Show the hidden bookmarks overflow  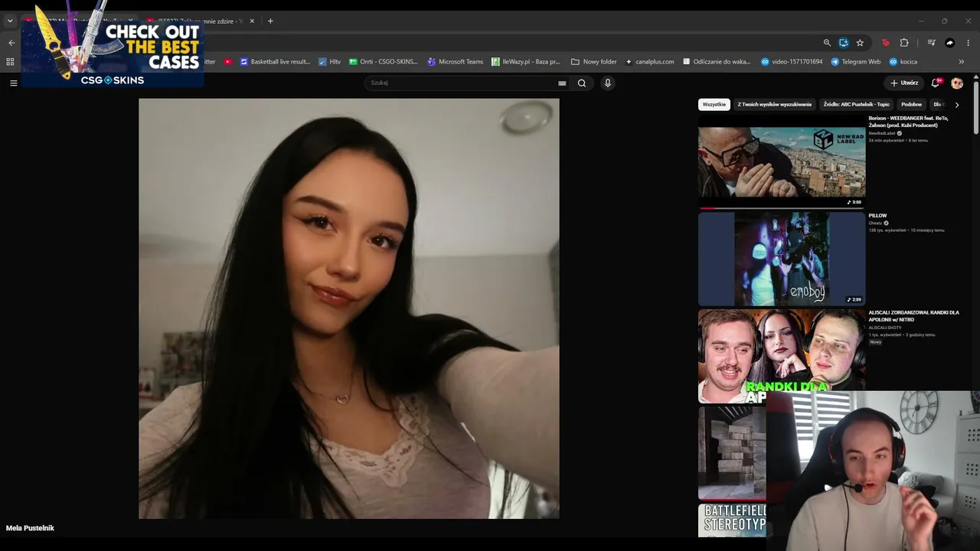pos(961,62)
